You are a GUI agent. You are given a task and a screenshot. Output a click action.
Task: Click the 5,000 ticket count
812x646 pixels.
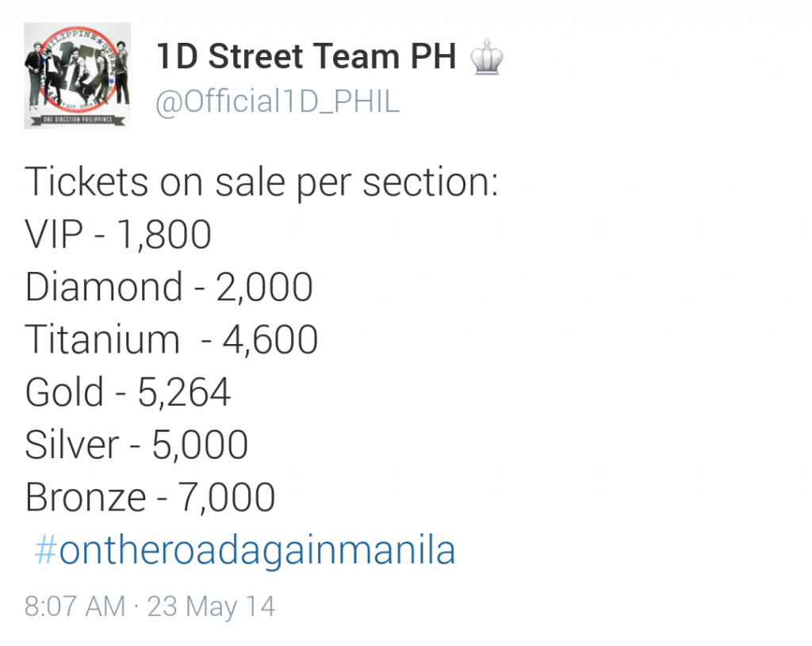click(200, 445)
